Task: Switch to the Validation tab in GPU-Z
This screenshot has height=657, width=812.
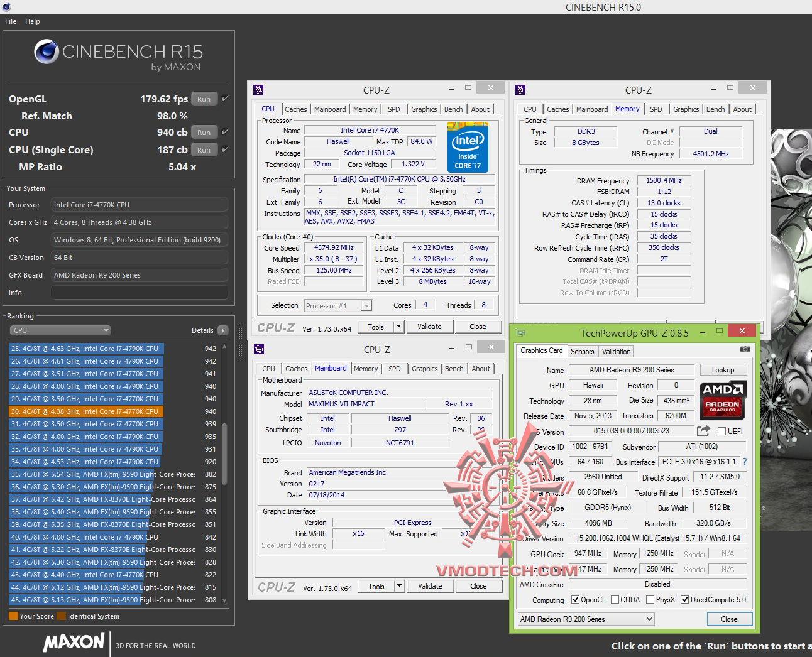Action: tap(616, 352)
